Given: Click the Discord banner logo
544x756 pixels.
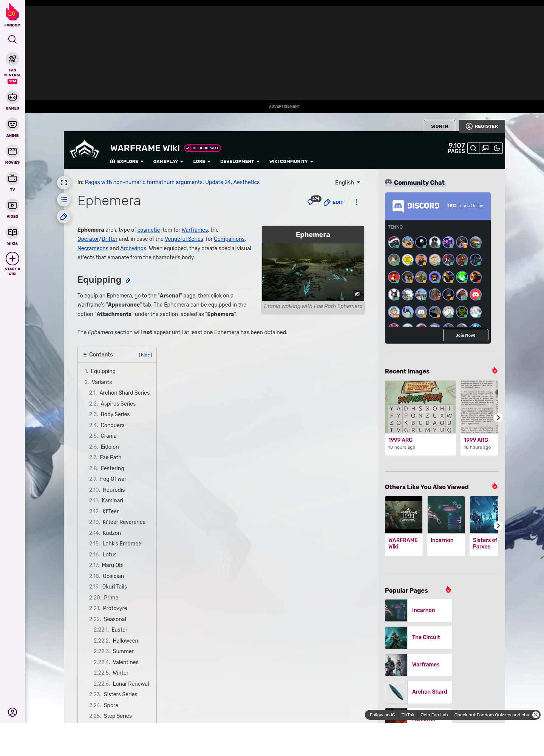Looking at the screenshot, I should pos(416,206).
